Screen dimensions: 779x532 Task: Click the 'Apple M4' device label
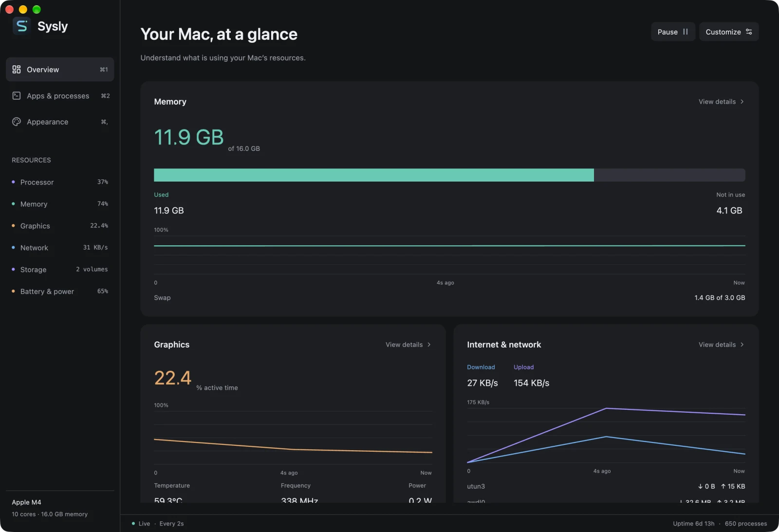[26, 502]
